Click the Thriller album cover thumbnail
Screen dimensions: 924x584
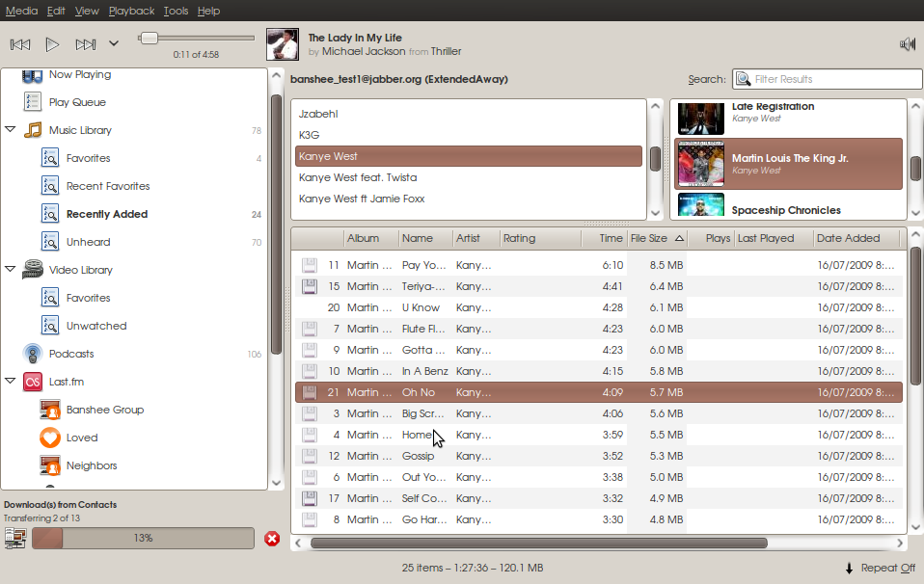pyautogui.click(x=283, y=44)
